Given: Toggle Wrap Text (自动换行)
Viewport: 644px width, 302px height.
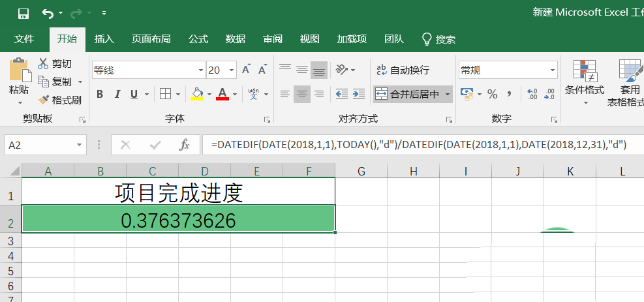Looking at the screenshot, I should [x=403, y=70].
